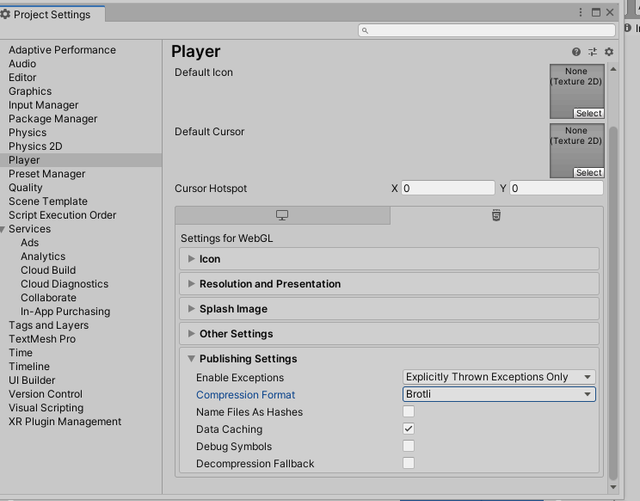Click Select under the Default Icon texture
Screen dimensions: 640x501
(x=588, y=113)
